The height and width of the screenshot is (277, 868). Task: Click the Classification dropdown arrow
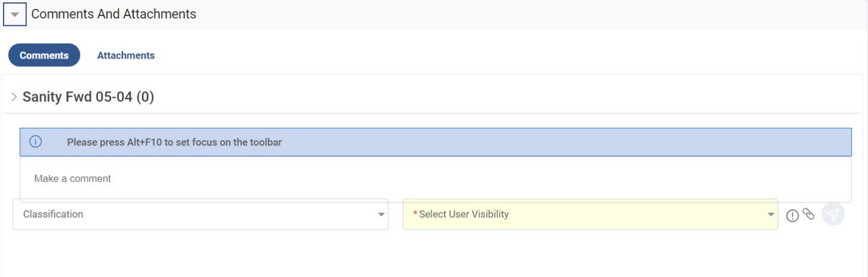click(381, 215)
